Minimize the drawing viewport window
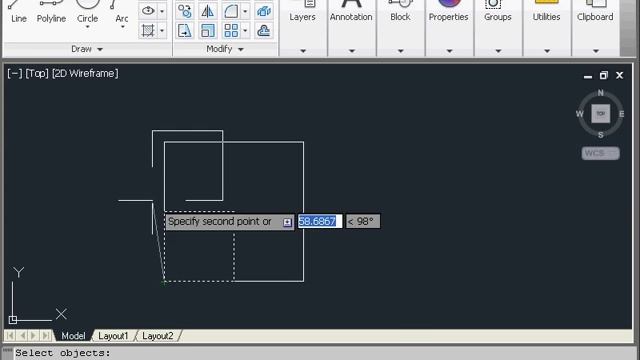 point(588,76)
